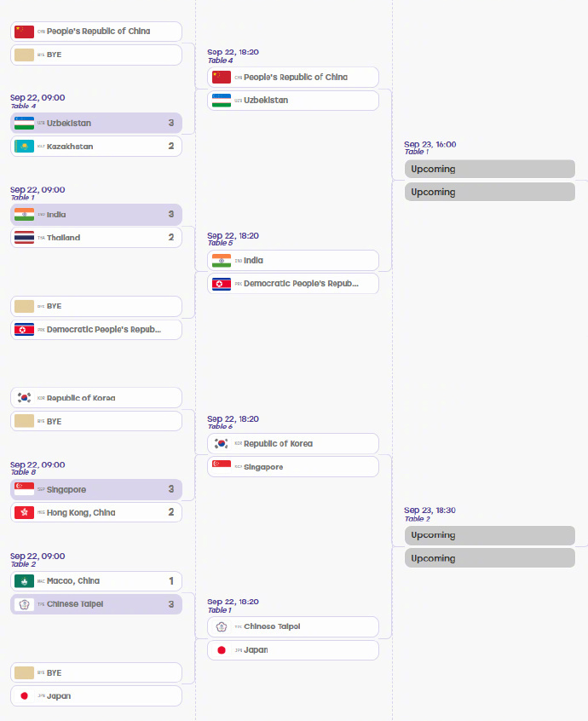This screenshot has width=588, height=721.
Task: Click the Macao, China flag icon
Action: click(24, 580)
